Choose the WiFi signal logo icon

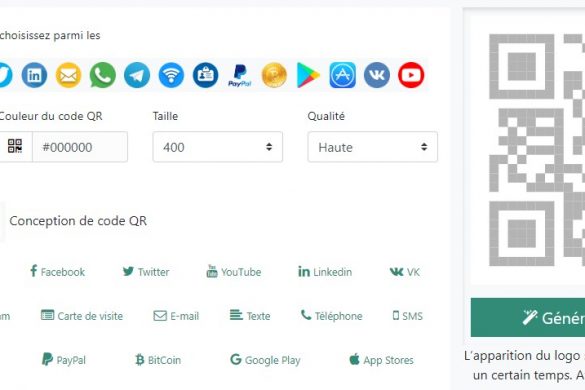tap(171, 75)
